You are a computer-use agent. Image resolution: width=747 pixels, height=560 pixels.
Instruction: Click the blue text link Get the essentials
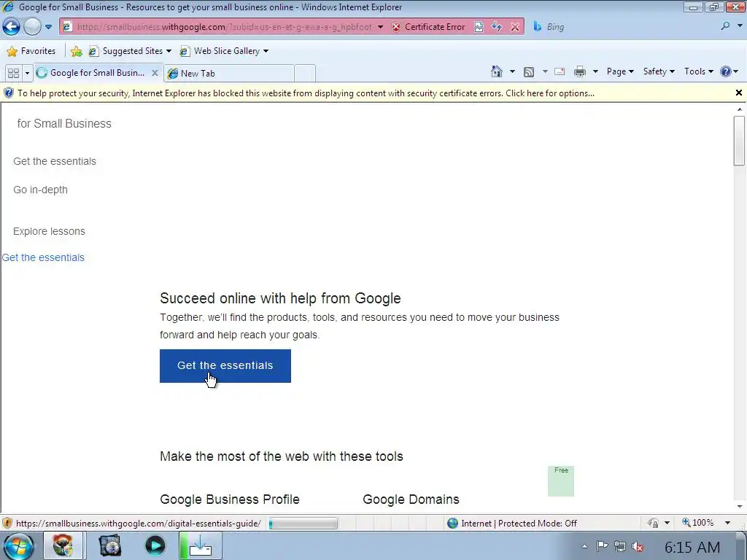tap(43, 257)
